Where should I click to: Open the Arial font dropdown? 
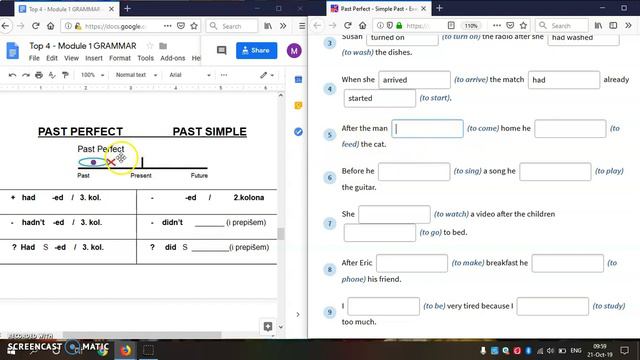tap(190, 75)
